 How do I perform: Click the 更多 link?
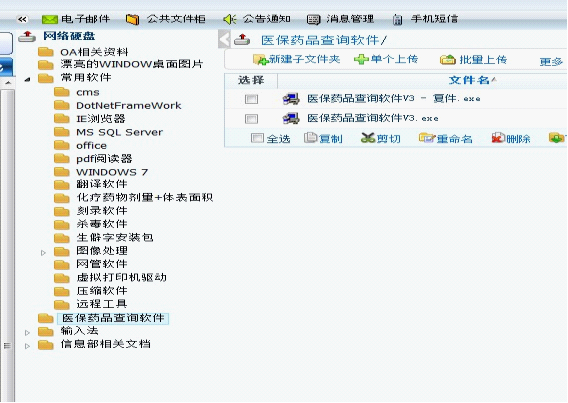(551, 62)
